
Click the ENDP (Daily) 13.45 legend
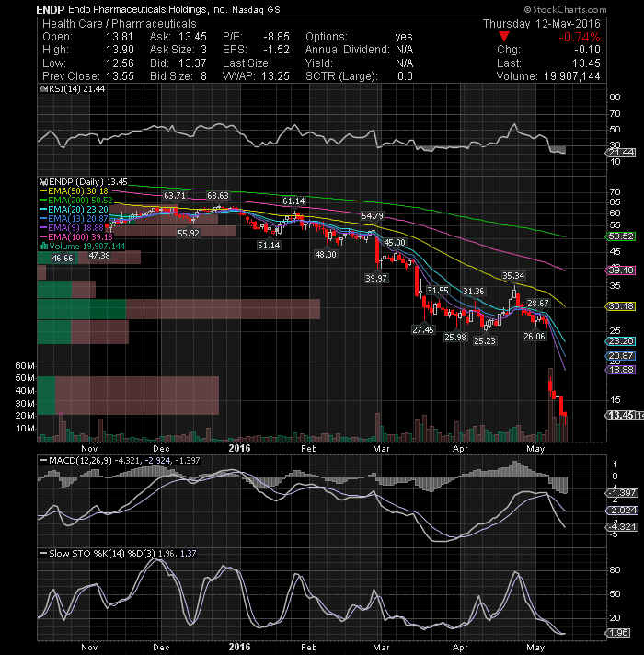84,182
